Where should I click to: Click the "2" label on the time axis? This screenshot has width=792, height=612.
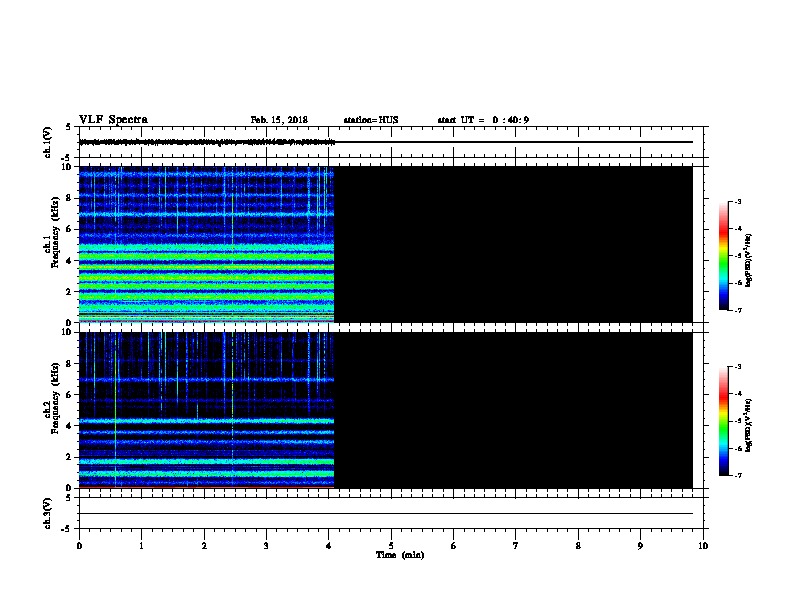pyautogui.click(x=204, y=545)
